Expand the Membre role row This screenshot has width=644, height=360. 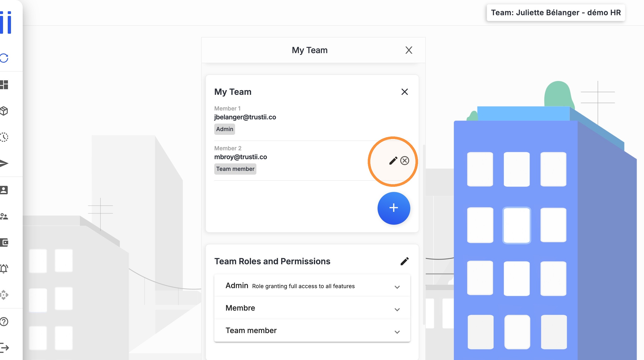[312, 308]
